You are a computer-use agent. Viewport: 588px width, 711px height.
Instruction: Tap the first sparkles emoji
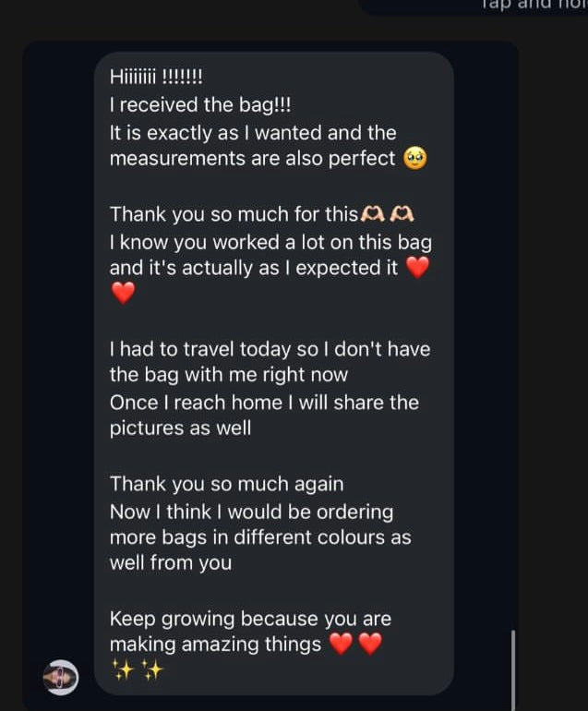tap(123, 670)
